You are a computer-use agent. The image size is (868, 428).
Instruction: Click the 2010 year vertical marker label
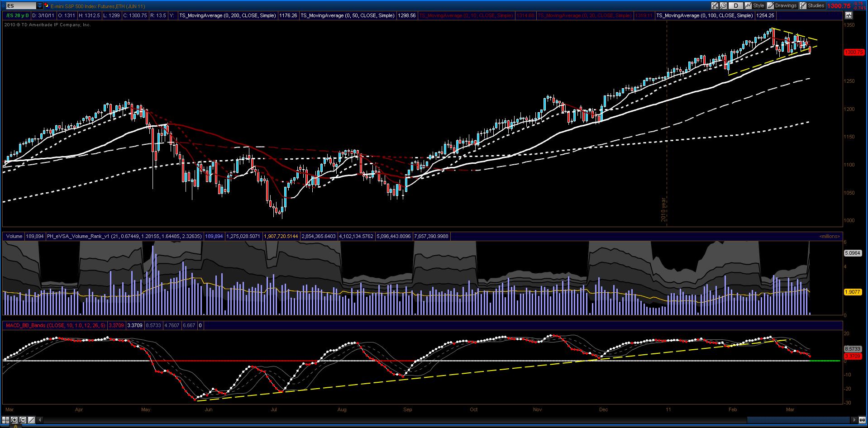click(664, 209)
